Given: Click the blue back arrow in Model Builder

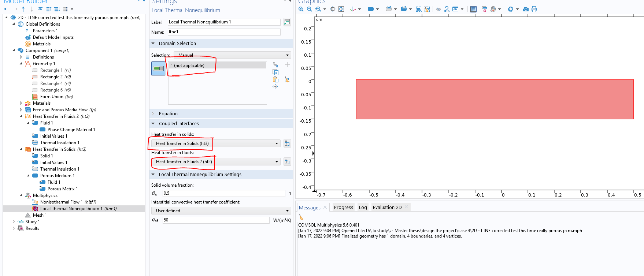Looking at the screenshot, I should pyautogui.click(x=7, y=9).
